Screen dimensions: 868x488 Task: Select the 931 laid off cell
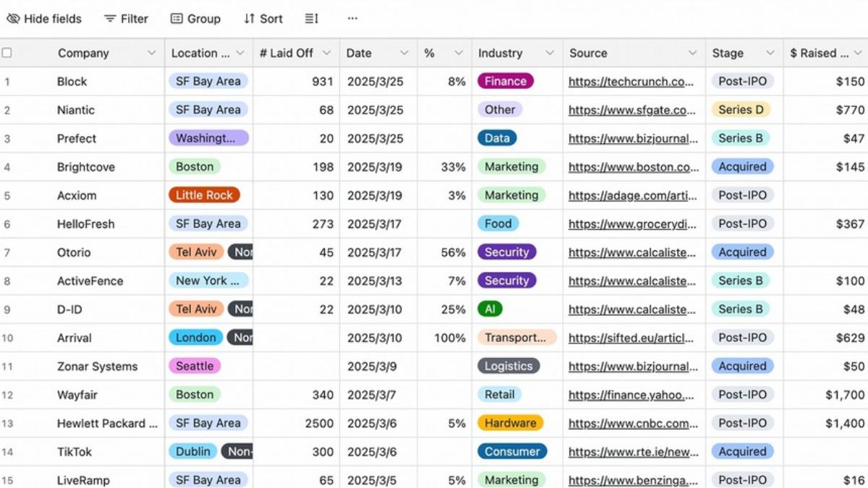pyautogui.click(x=297, y=82)
